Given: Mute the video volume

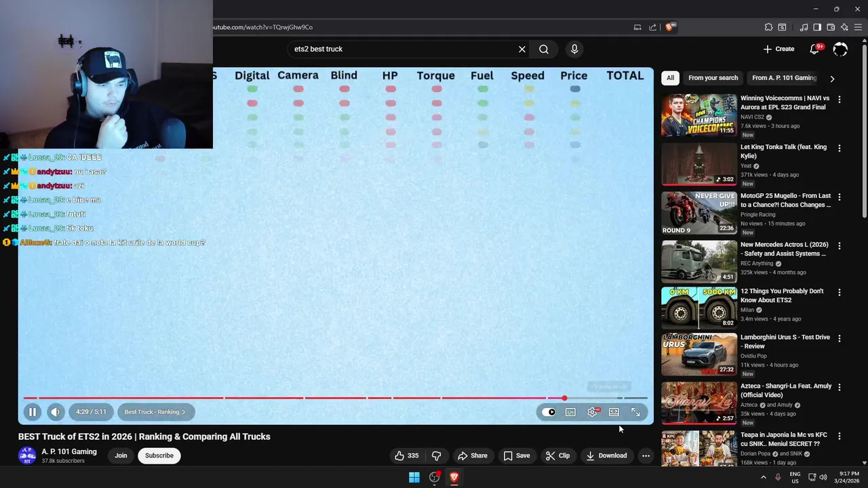Looking at the screenshot, I should (56, 412).
